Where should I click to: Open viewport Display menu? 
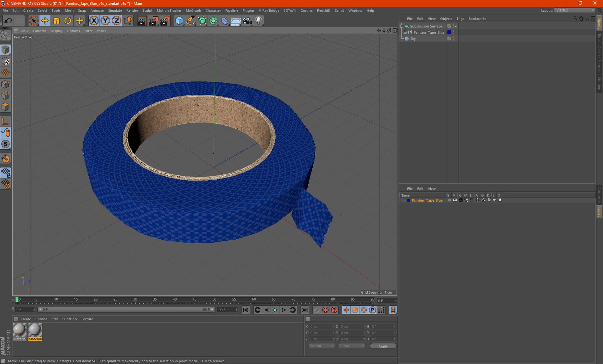[x=56, y=31]
